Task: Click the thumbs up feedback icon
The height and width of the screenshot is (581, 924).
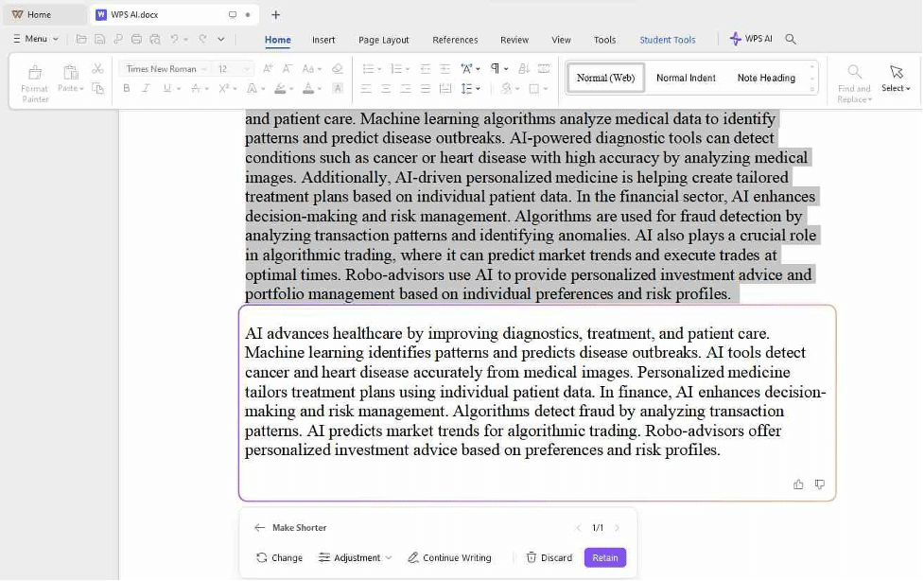Action: click(x=798, y=484)
